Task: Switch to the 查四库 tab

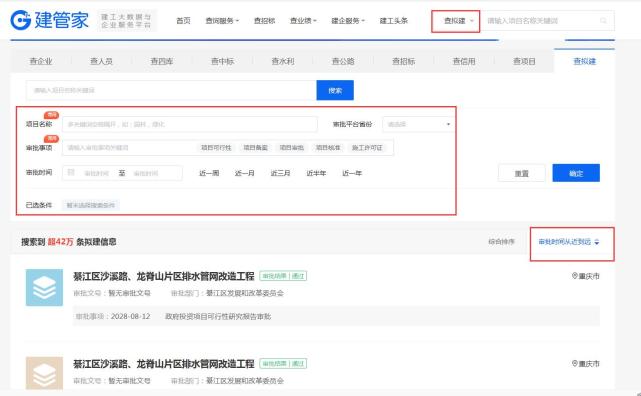Action: (x=162, y=61)
